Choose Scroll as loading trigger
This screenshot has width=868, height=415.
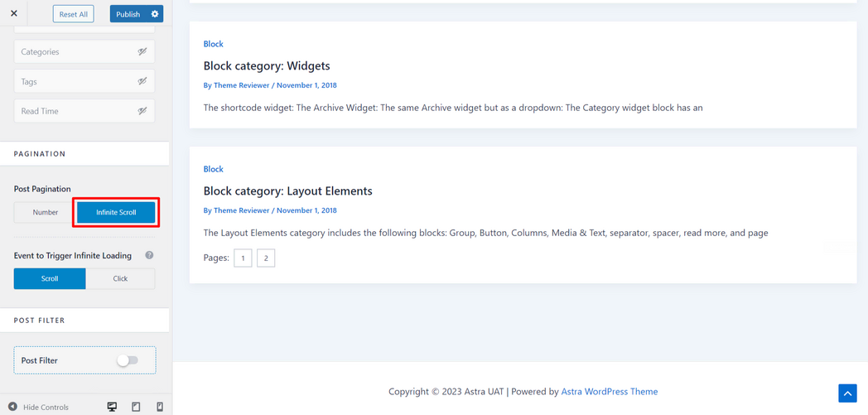coord(50,278)
